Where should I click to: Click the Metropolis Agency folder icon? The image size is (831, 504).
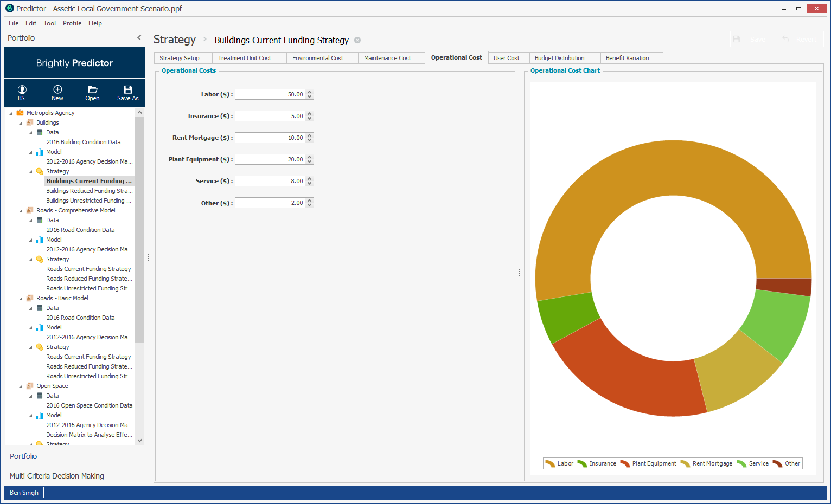tap(20, 113)
